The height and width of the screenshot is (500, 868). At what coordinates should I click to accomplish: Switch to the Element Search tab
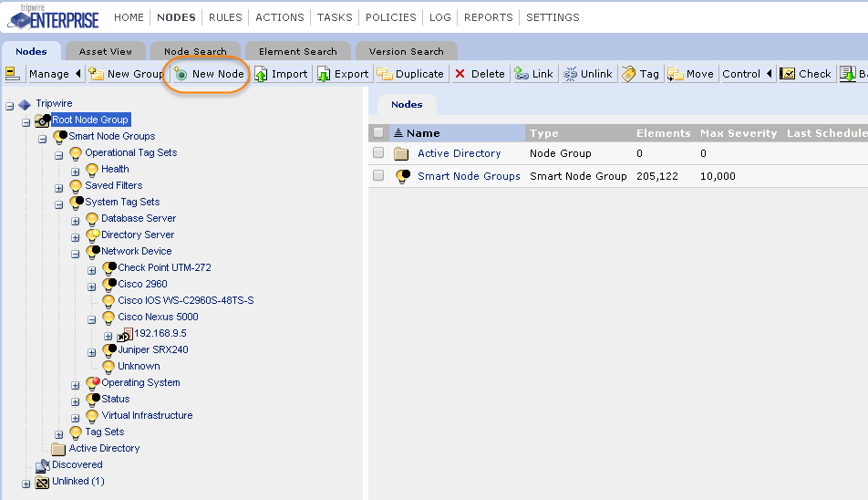coord(298,51)
